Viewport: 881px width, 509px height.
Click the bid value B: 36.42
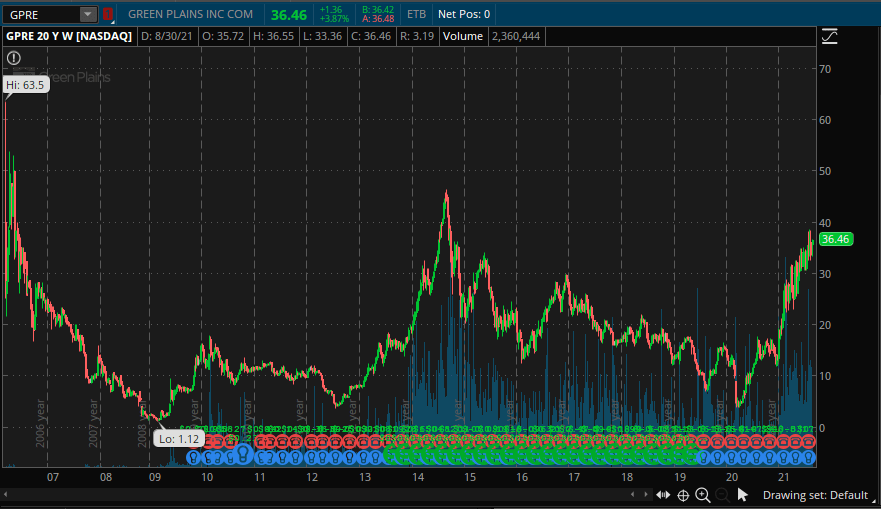(378, 10)
